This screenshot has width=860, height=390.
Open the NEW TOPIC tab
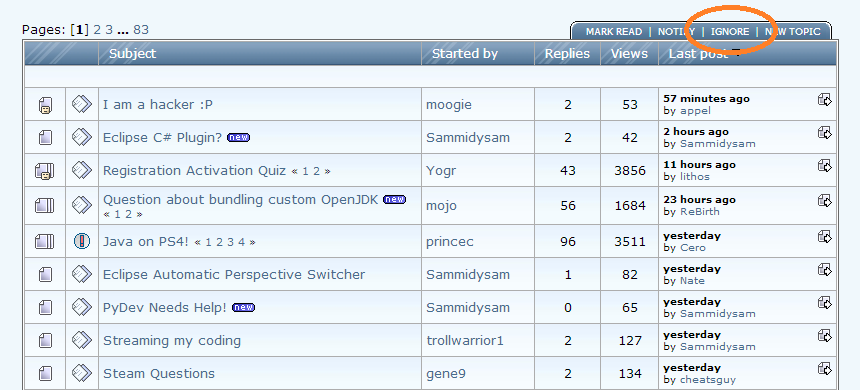pos(793,32)
